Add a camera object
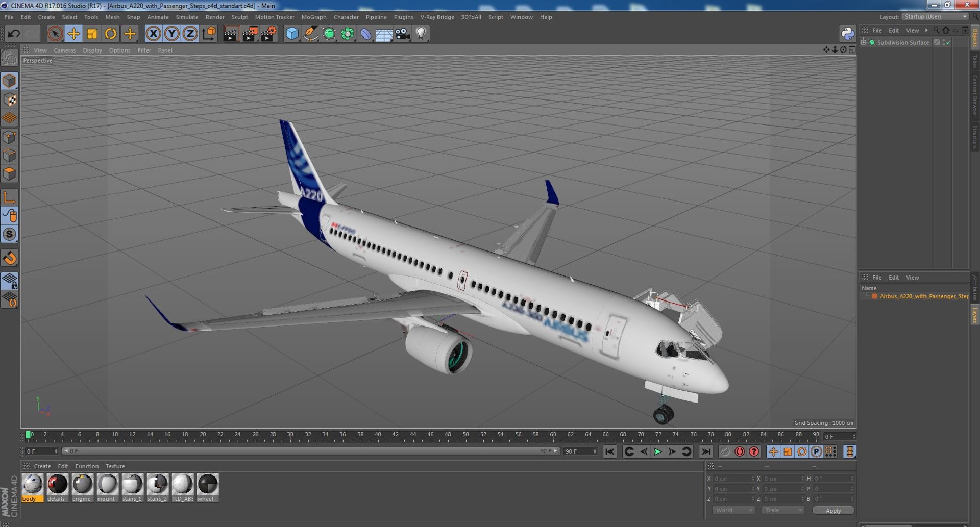Image resolution: width=980 pixels, height=527 pixels. [x=403, y=34]
